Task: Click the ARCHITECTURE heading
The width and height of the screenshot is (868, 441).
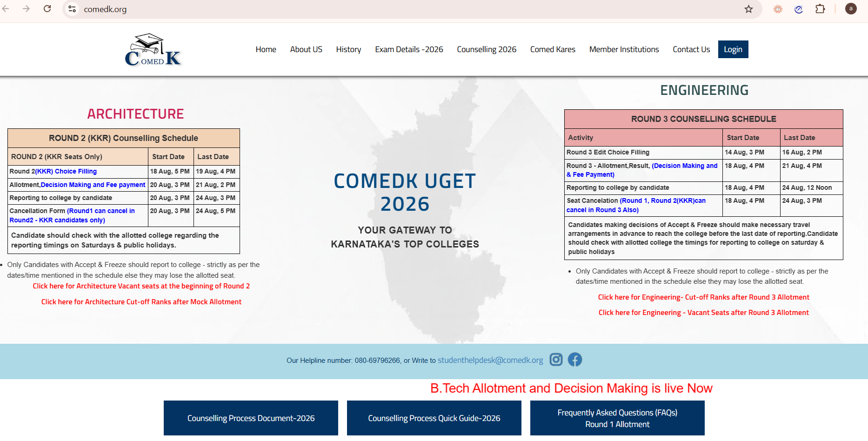Action: [x=135, y=114]
